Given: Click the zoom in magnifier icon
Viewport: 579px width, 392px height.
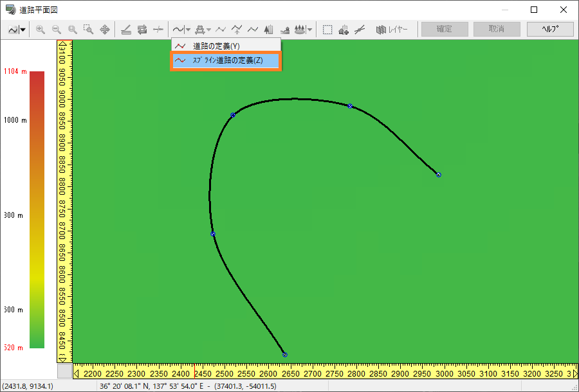Looking at the screenshot, I should (x=41, y=30).
